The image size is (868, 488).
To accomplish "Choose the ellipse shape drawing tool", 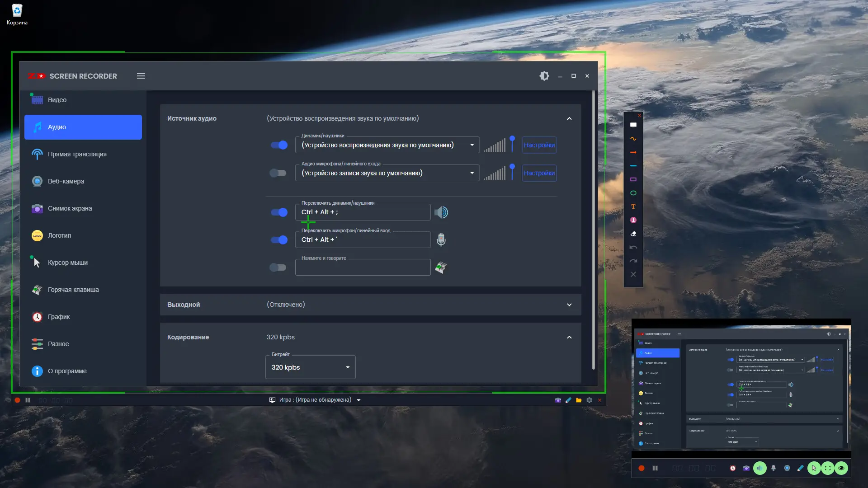I will click(633, 193).
